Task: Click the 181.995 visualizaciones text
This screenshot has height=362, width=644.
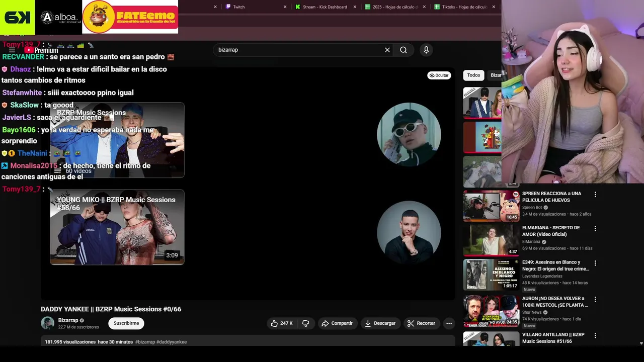Action: click(70, 342)
